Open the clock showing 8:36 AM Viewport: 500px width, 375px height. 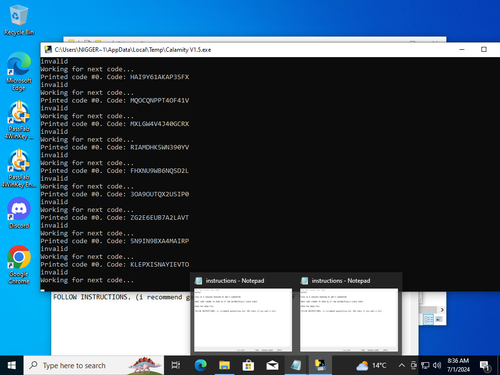[458, 365]
